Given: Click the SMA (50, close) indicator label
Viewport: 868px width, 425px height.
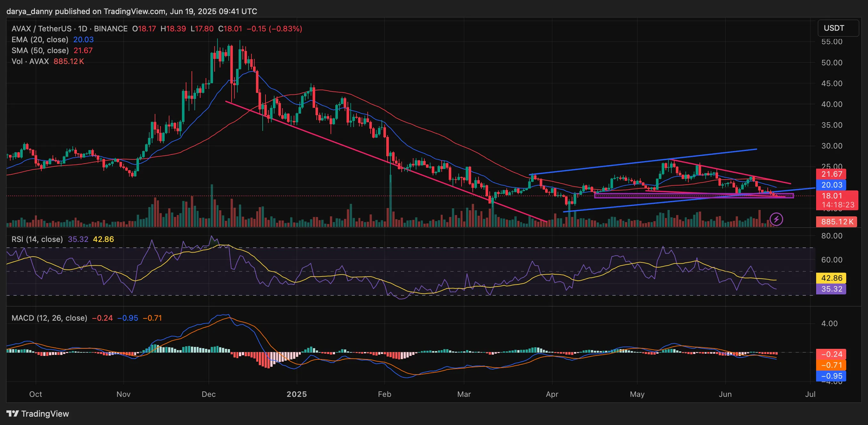Looking at the screenshot, I should click(40, 51).
